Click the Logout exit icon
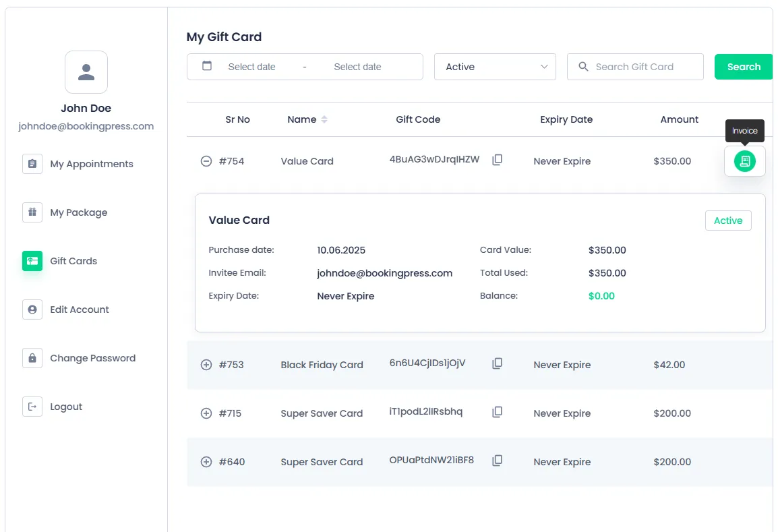The image size is (778, 532). [32, 407]
